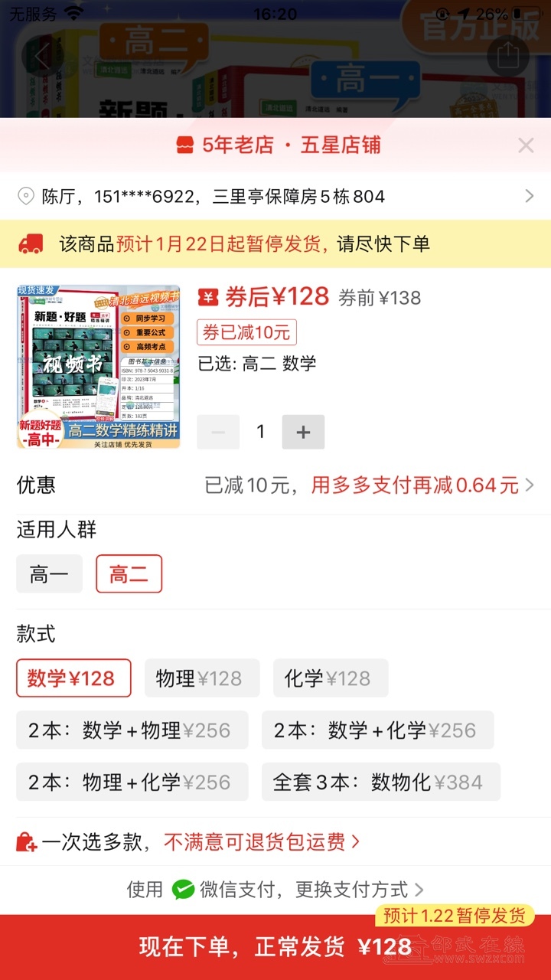Tap the WeChat pay green icon
Viewport: 551px width, 980px height.
tap(183, 890)
